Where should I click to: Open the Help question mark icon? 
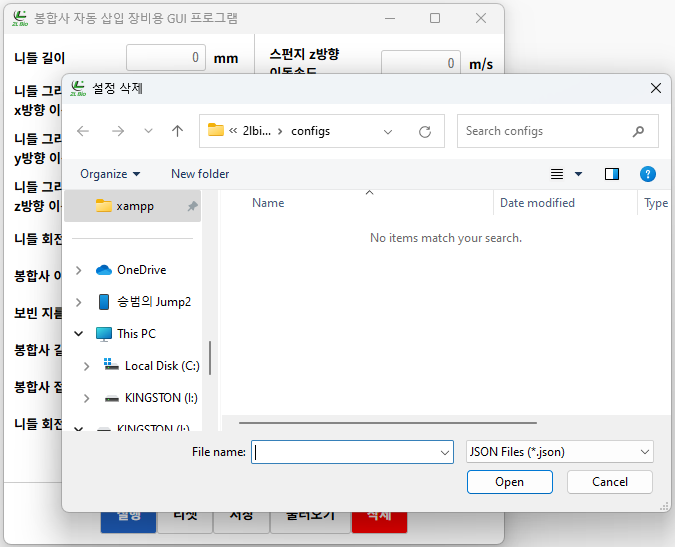647,174
